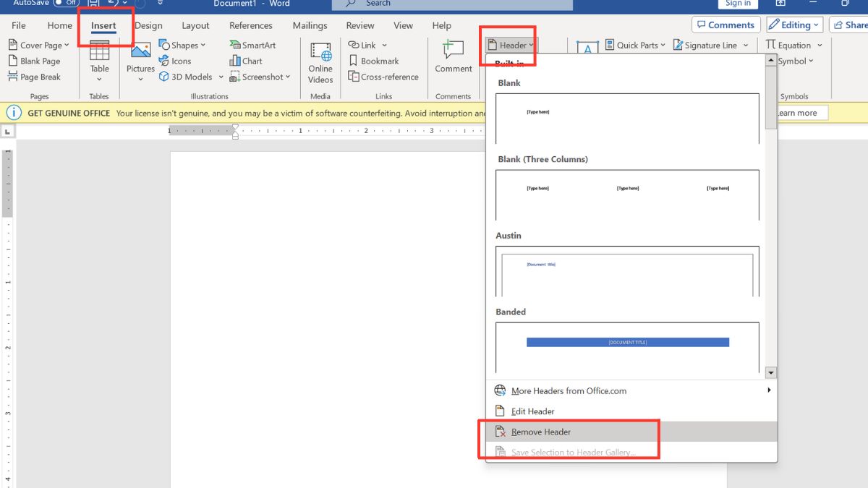Click the header gallery scroll up arrow

pyautogui.click(x=771, y=61)
